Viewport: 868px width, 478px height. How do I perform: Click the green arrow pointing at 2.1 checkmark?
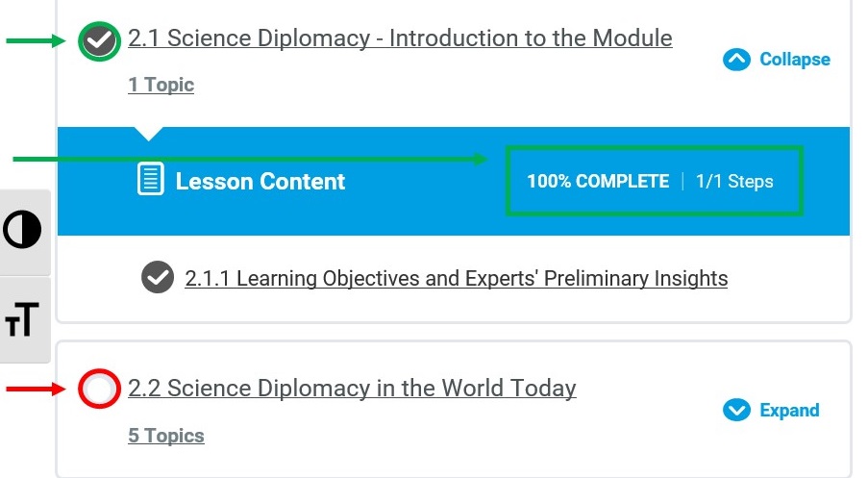click(x=36, y=40)
